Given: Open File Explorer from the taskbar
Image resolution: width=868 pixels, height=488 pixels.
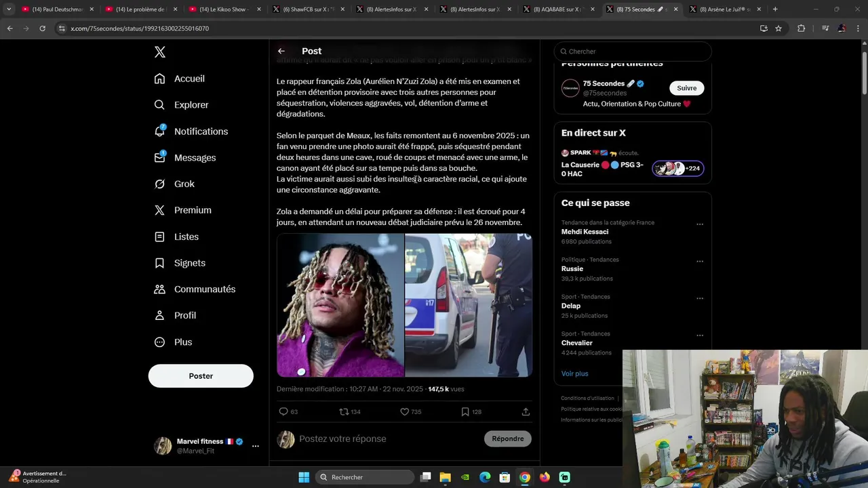Looking at the screenshot, I should click(x=446, y=477).
